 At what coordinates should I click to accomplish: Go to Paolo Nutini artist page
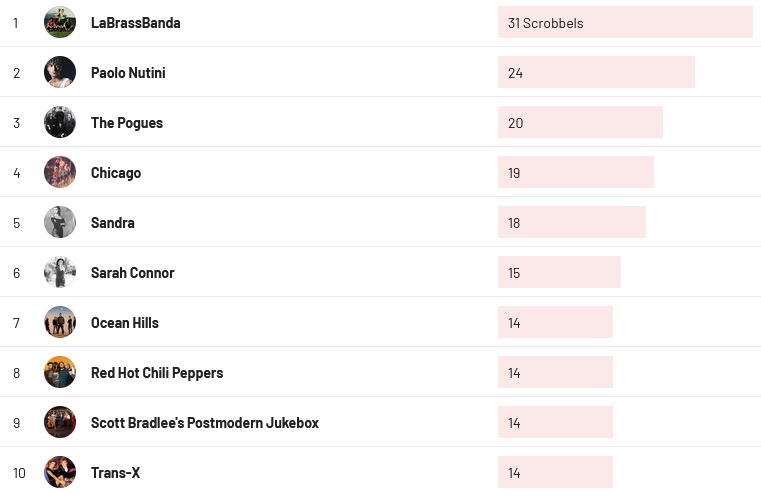128,73
